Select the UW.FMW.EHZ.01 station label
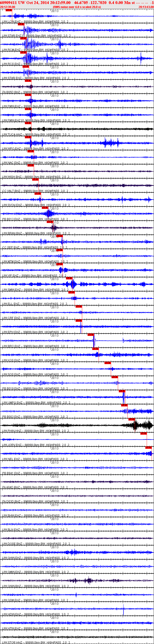This screenshot has width=154, height=644. [36, 120]
